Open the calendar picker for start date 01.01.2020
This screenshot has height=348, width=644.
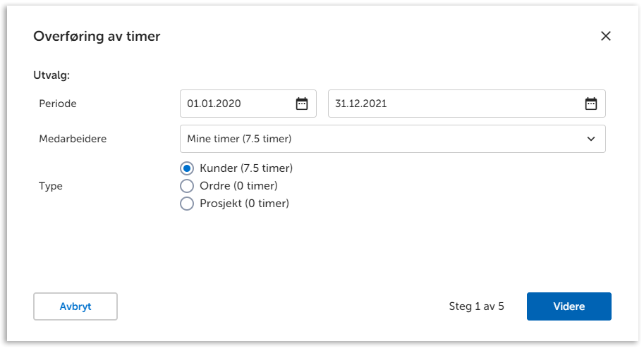[x=302, y=104]
